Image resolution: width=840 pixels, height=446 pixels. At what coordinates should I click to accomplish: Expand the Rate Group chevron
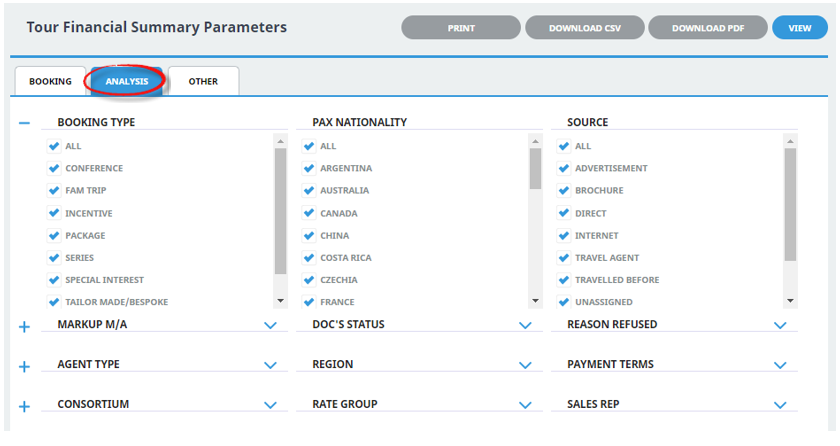pyautogui.click(x=525, y=405)
